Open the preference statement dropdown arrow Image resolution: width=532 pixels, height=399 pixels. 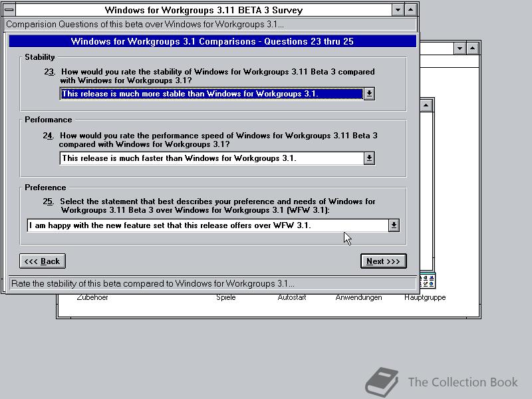click(x=394, y=225)
